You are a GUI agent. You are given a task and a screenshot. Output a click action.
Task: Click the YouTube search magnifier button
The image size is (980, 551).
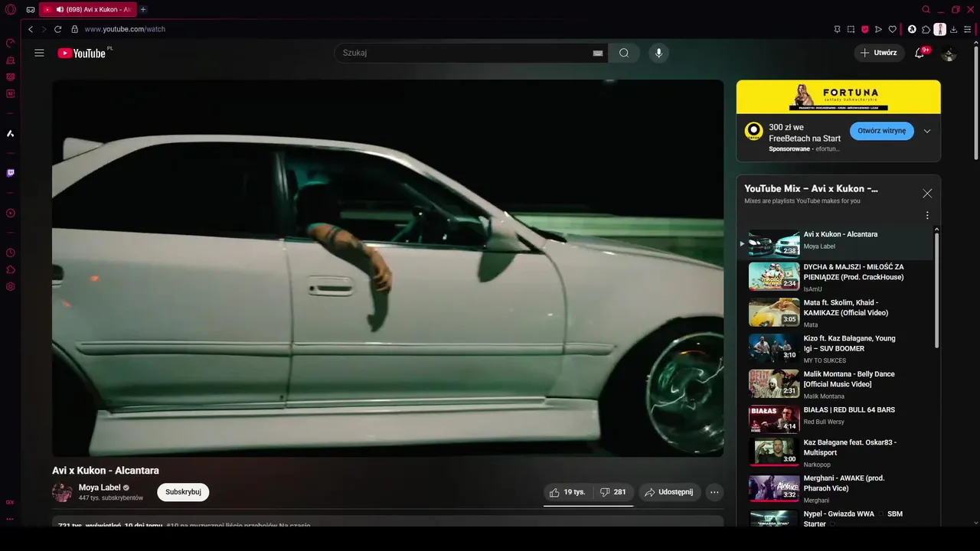click(x=624, y=53)
